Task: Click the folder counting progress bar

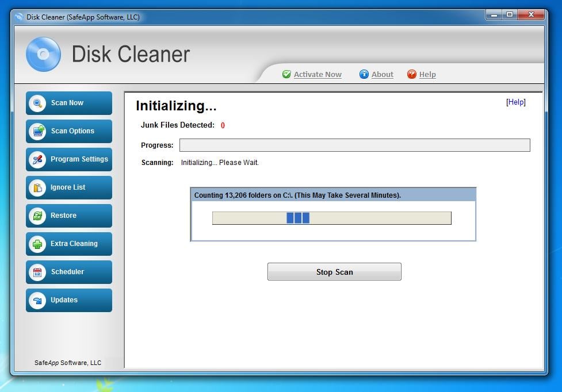Action: [331, 218]
